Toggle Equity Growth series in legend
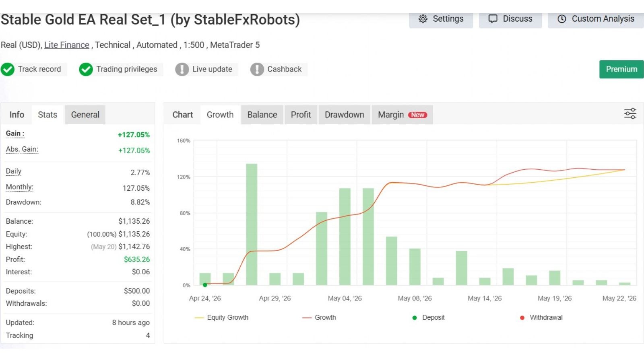Viewport: 644px width, 362px height. point(221,317)
